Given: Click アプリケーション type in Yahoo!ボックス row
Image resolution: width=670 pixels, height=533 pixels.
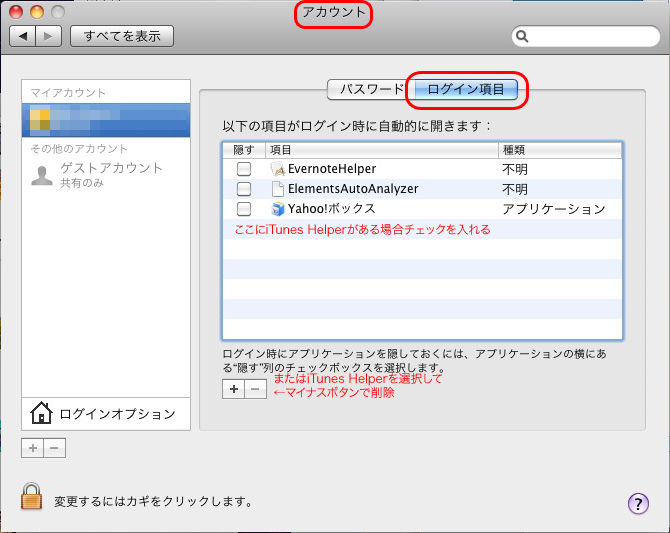Looking at the screenshot, I should tap(554, 209).
